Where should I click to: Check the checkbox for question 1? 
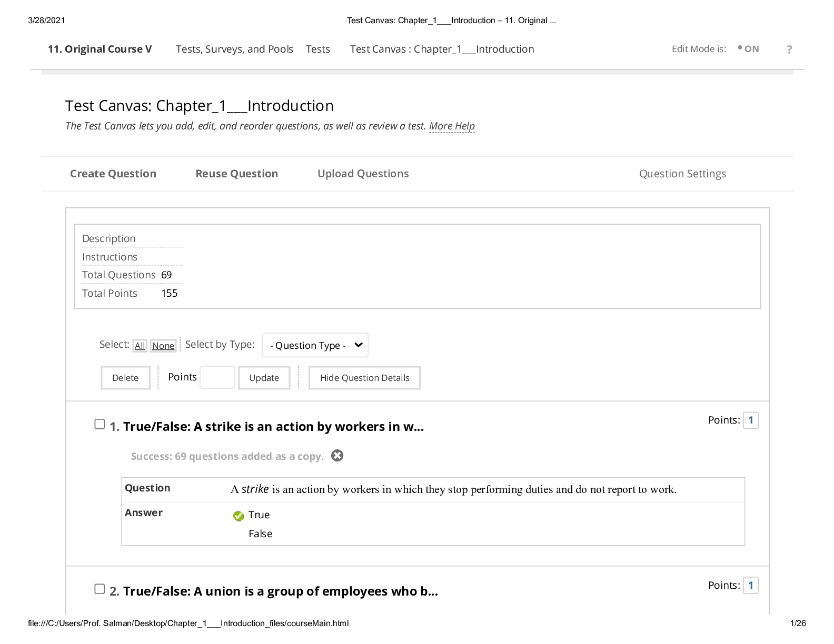[100, 424]
